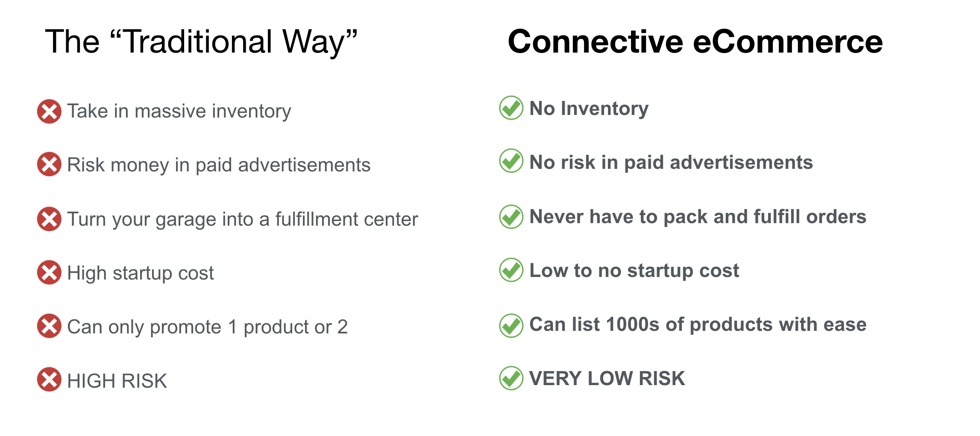This screenshot has width=980, height=436.
Task: Select the VERY LOW RISK text
Action: click(x=607, y=378)
